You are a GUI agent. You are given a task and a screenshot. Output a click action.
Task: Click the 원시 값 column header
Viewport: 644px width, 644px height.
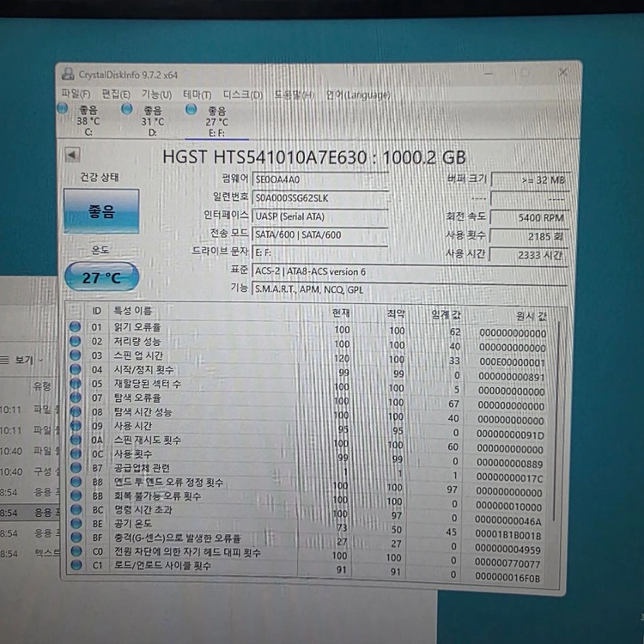pyautogui.click(x=531, y=315)
